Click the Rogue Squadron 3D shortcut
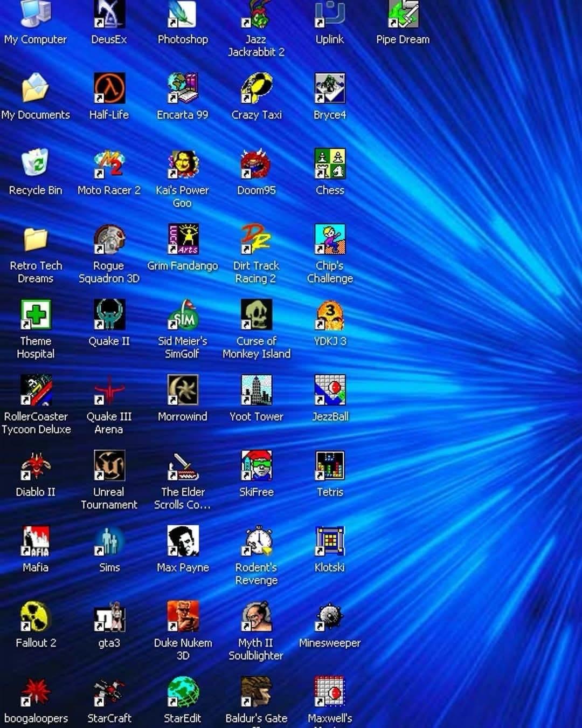 (x=109, y=239)
